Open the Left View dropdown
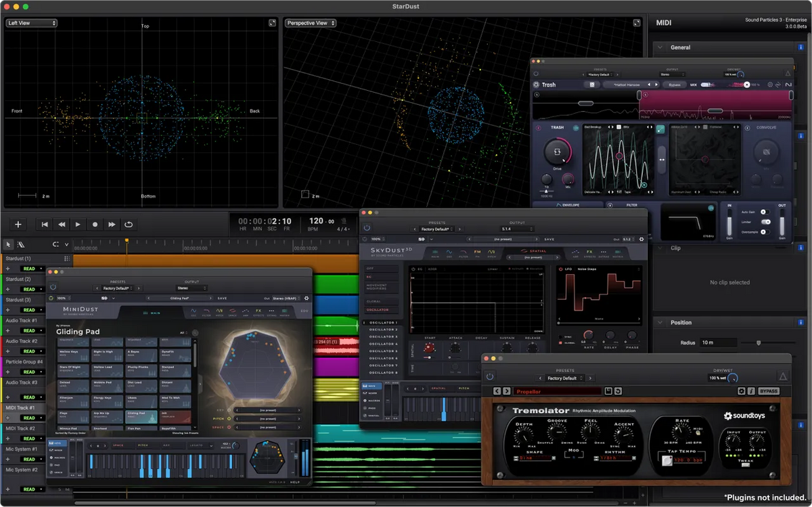This screenshot has height=507, width=812. tap(30, 22)
